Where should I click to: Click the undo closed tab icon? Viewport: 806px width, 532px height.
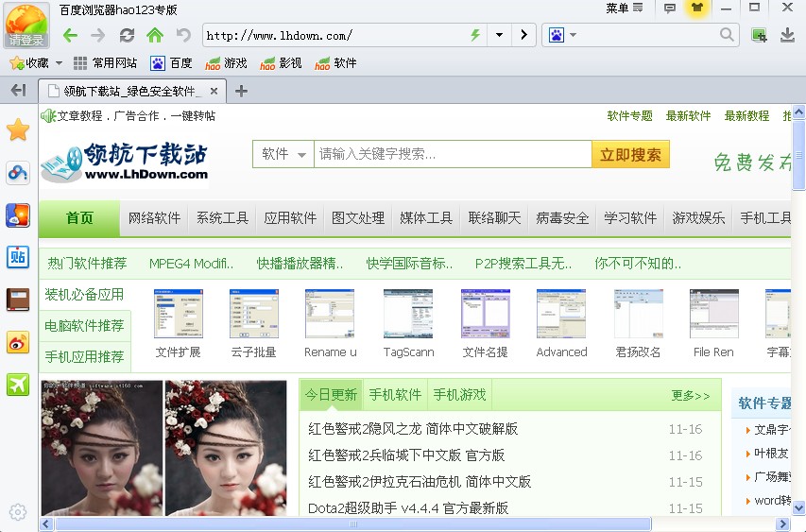coord(183,36)
